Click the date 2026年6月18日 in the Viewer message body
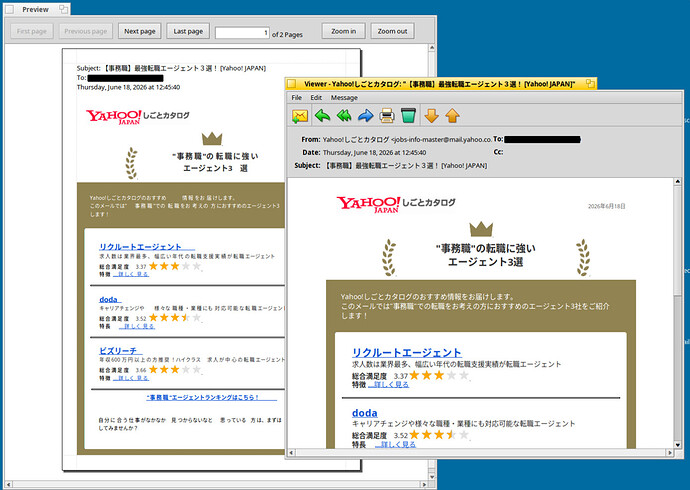 coord(607,206)
